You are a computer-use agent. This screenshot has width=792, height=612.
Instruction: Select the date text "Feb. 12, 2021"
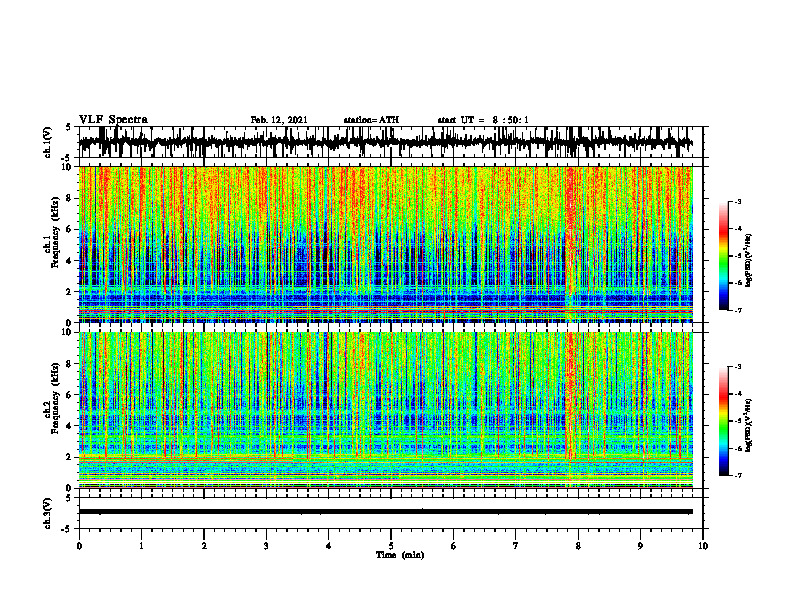pos(279,120)
